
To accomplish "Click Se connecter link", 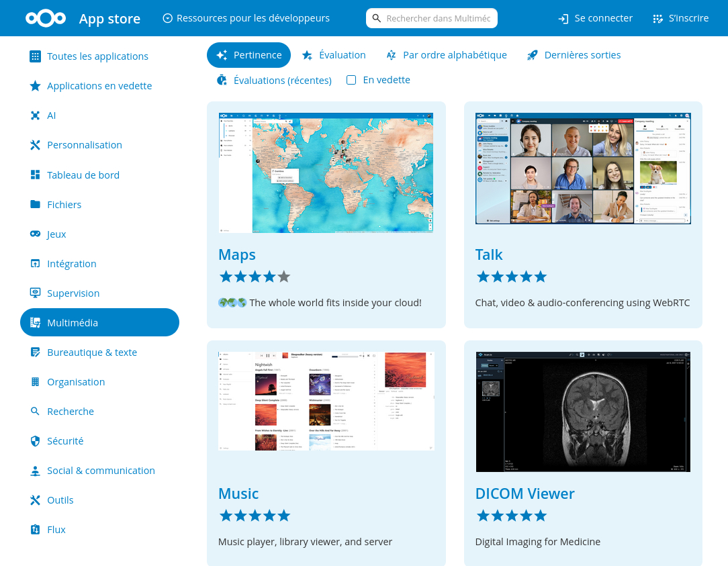I will point(596,18).
